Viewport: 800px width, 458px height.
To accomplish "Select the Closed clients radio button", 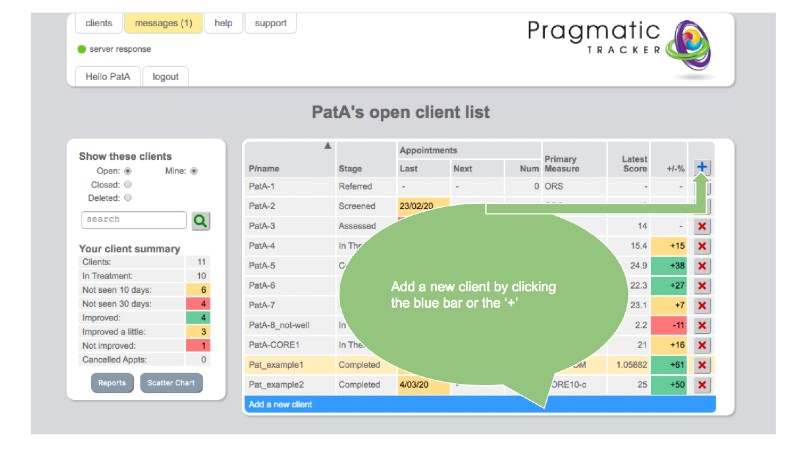I will point(128,184).
